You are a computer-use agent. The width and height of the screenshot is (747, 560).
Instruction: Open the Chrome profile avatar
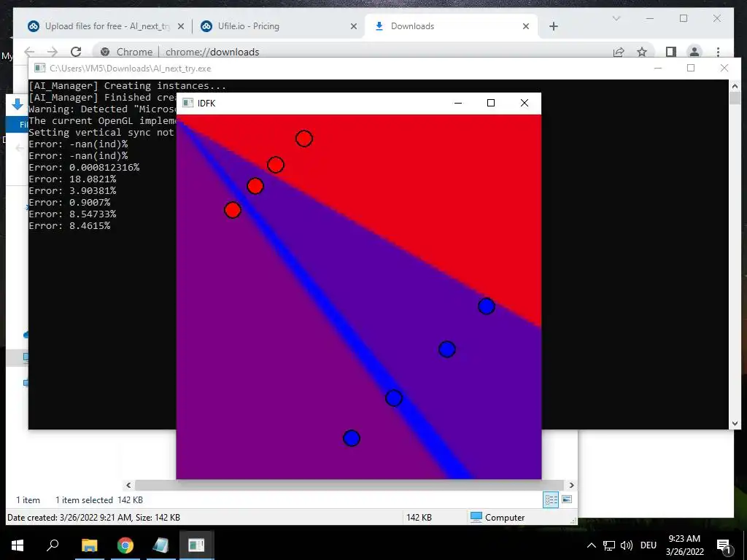(x=694, y=52)
